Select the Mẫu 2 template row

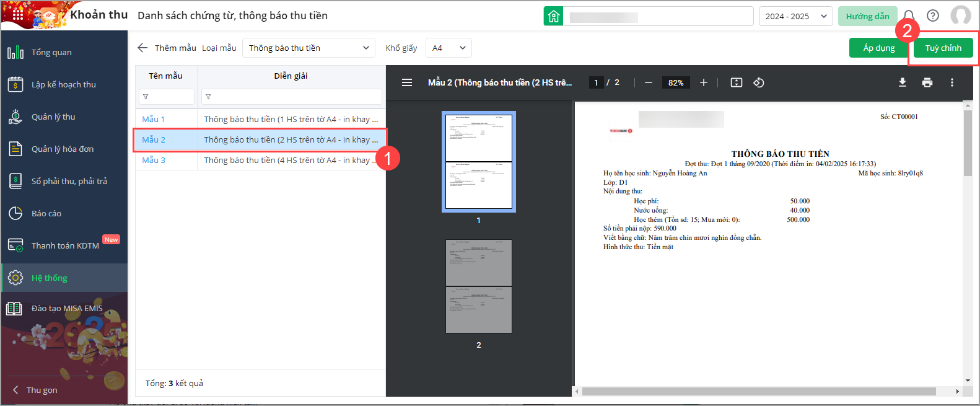click(260, 139)
